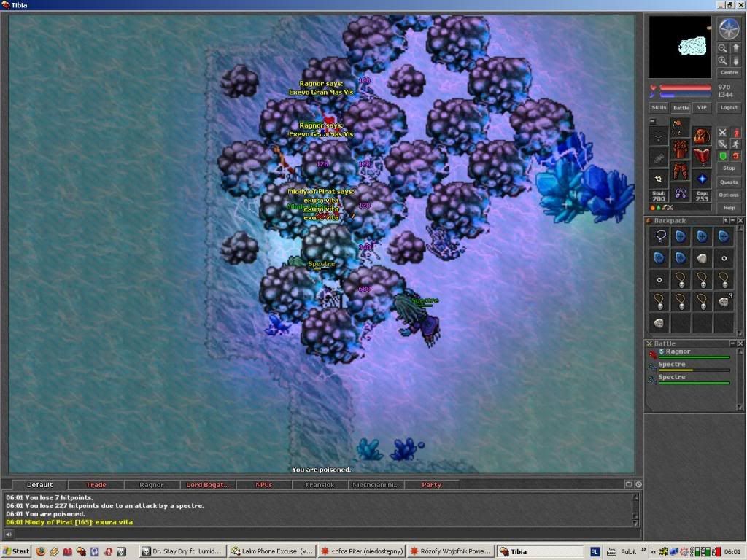Close the Battle panel
747x560 pixels.
740,343
